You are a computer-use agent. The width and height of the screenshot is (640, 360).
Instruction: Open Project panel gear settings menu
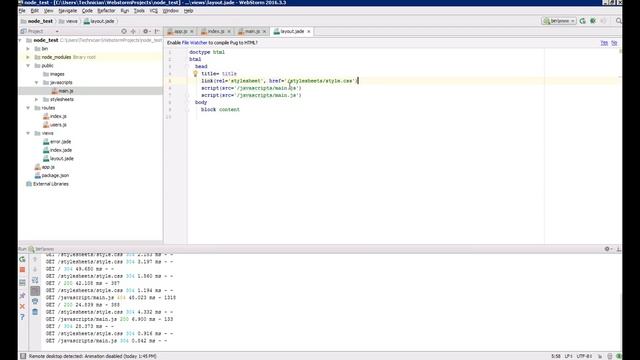(146, 31)
